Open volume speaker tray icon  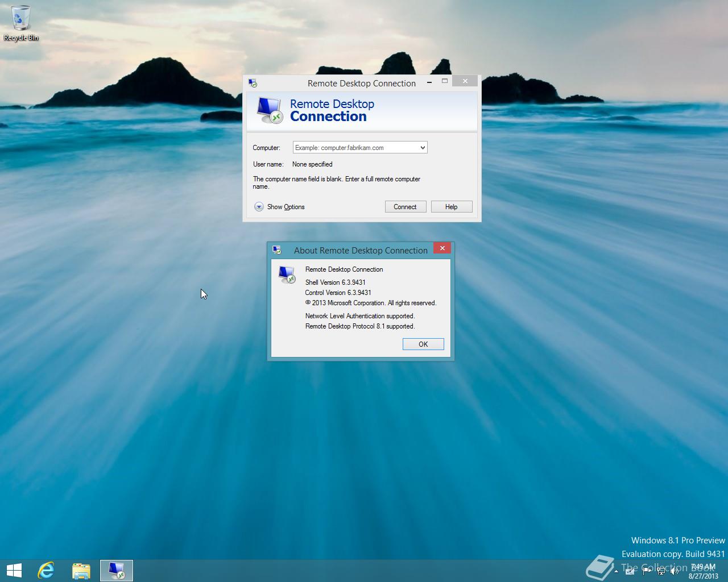click(x=674, y=571)
